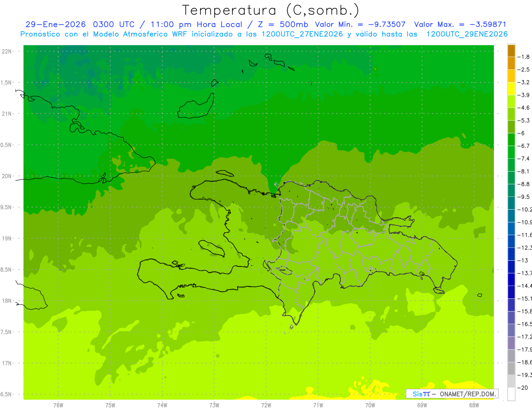Select the "Valor Min. = -9.73507" value
The height and width of the screenshot is (411, 532).
pyautogui.click(x=360, y=24)
